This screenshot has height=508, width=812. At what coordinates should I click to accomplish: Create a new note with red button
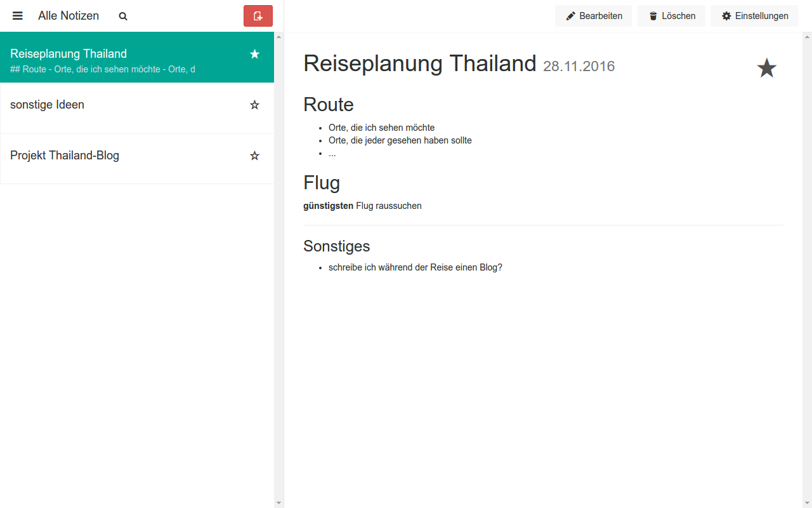point(258,16)
